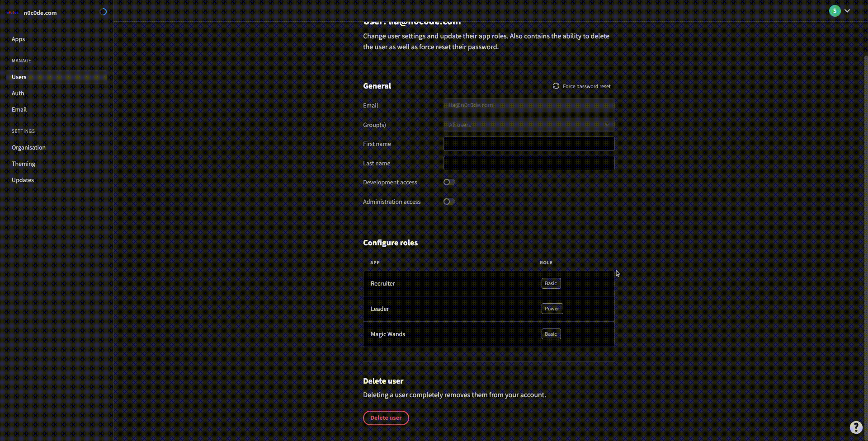Click the General section heading
Viewport: 868px width, 441px height.
(x=377, y=86)
